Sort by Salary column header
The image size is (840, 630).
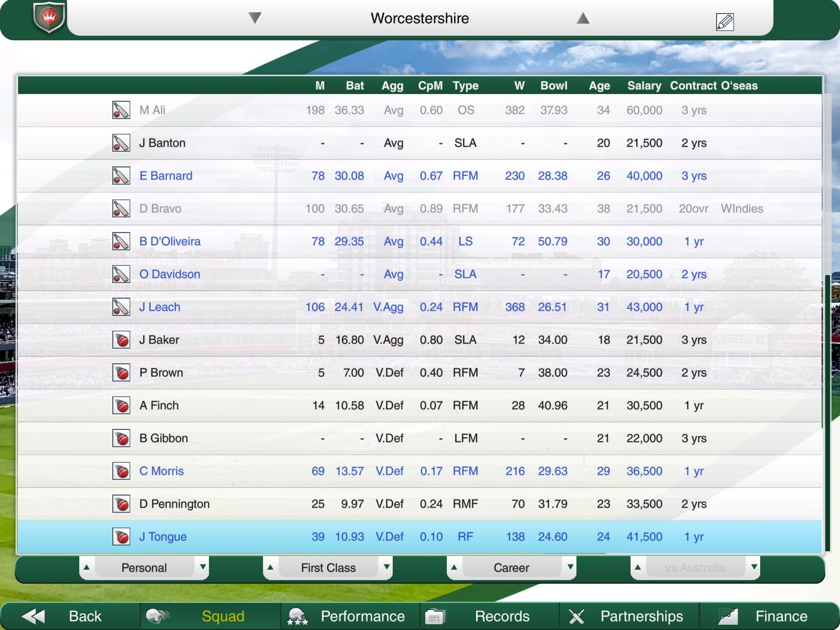644,86
